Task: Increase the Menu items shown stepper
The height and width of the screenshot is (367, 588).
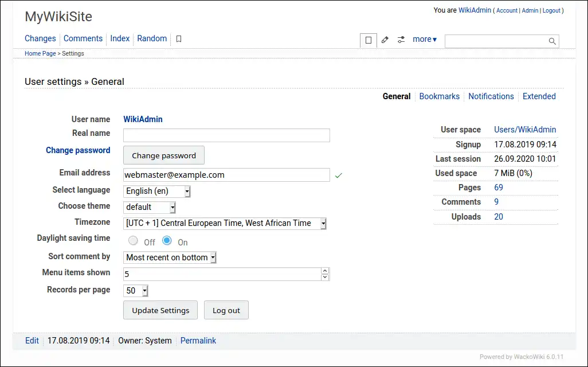Action: coord(325,271)
